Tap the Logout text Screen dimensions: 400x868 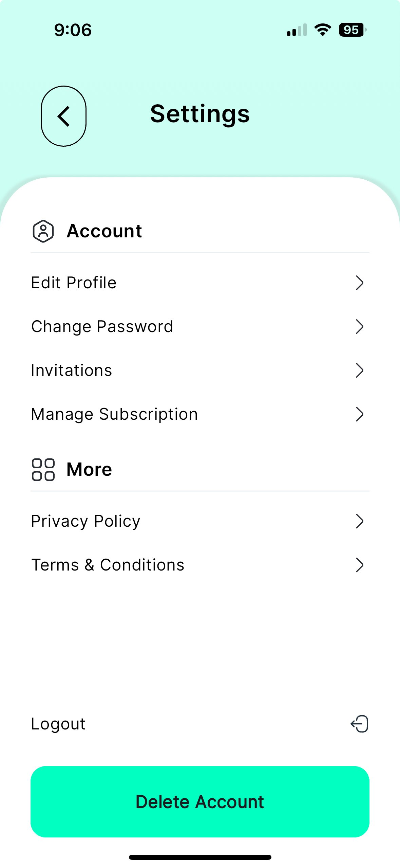click(58, 724)
